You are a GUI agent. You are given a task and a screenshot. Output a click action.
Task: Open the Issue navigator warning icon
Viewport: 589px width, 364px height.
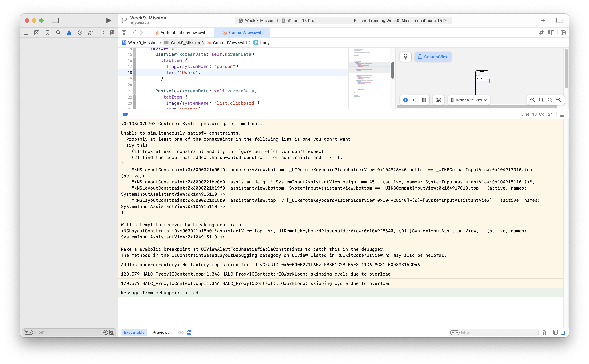tap(69, 33)
